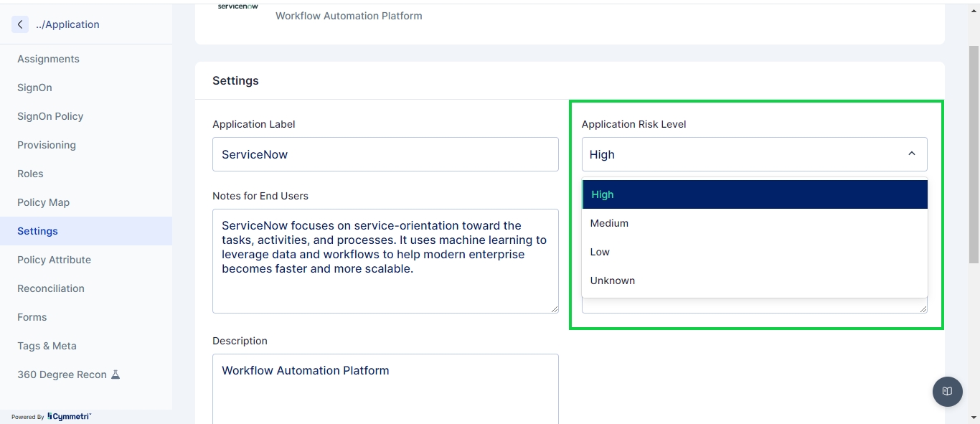Choose Medium from risk level list

pyautogui.click(x=754, y=223)
